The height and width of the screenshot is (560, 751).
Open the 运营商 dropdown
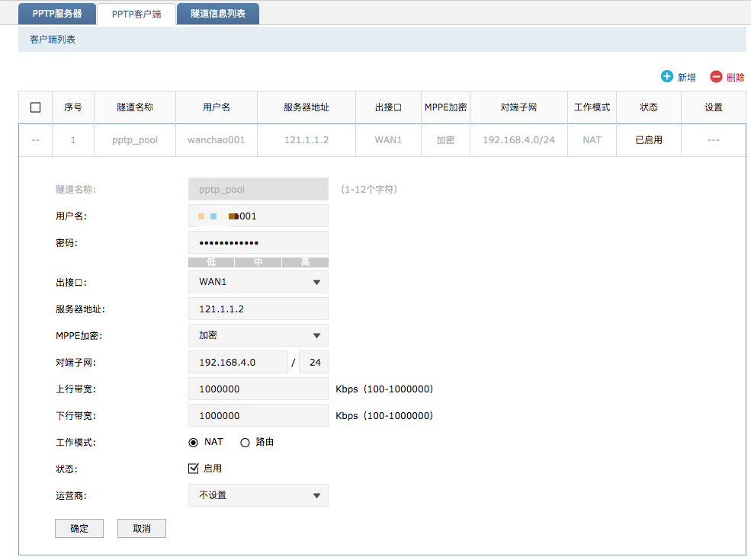click(x=258, y=495)
